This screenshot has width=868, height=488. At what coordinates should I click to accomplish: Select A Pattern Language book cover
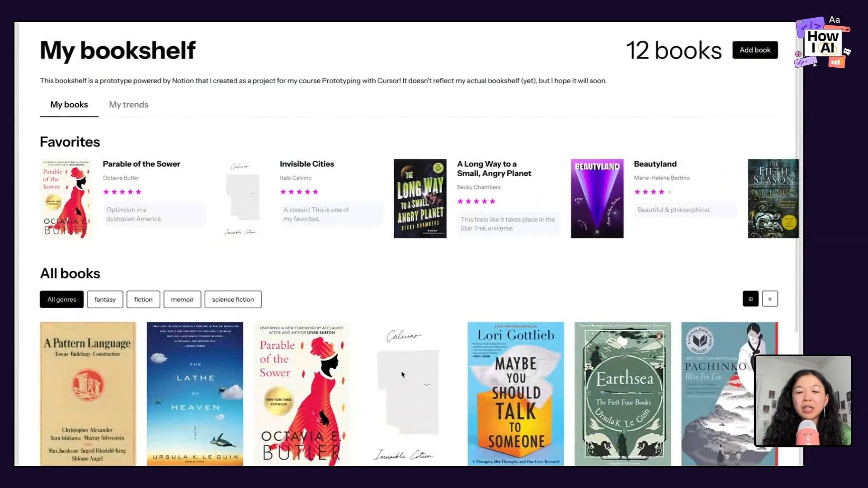coord(88,394)
